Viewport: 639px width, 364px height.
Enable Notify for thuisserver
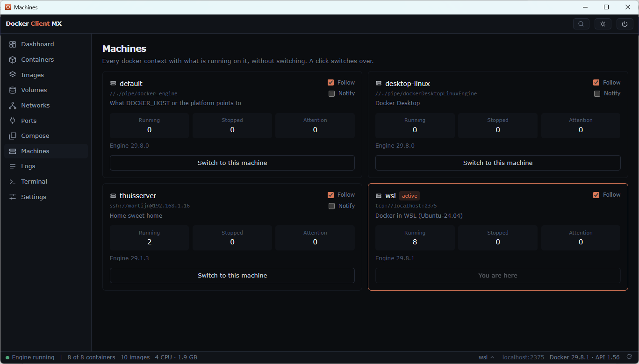click(x=331, y=206)
